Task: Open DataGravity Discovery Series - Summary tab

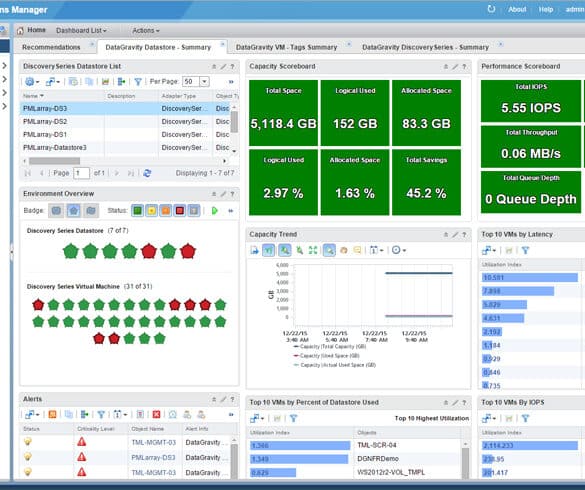Action: click(x=425, y=47)
